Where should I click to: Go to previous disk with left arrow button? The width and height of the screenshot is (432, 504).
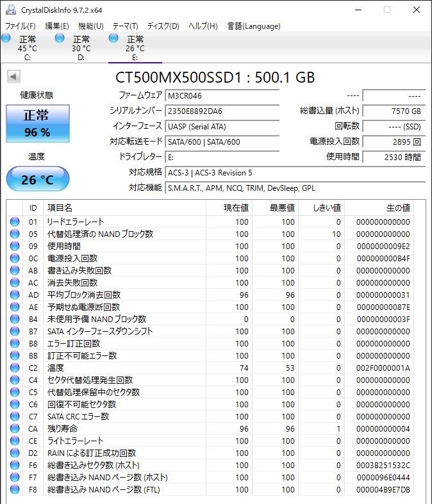coord(13,76)
